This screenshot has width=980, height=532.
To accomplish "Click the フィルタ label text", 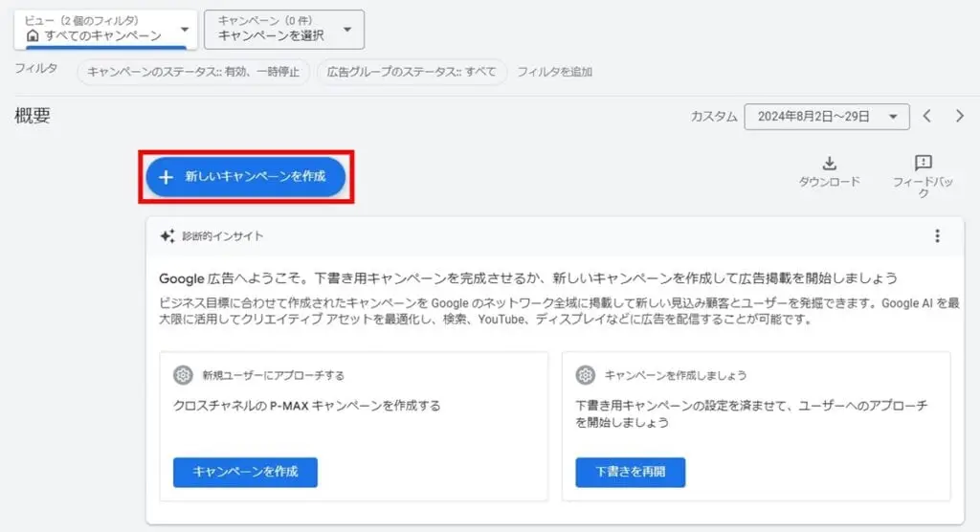I will pos(36,68).
